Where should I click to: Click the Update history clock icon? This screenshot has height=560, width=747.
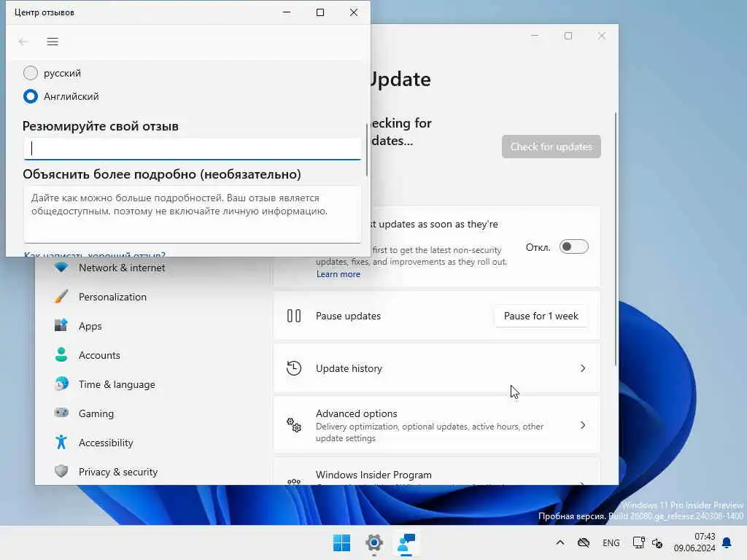294,368
